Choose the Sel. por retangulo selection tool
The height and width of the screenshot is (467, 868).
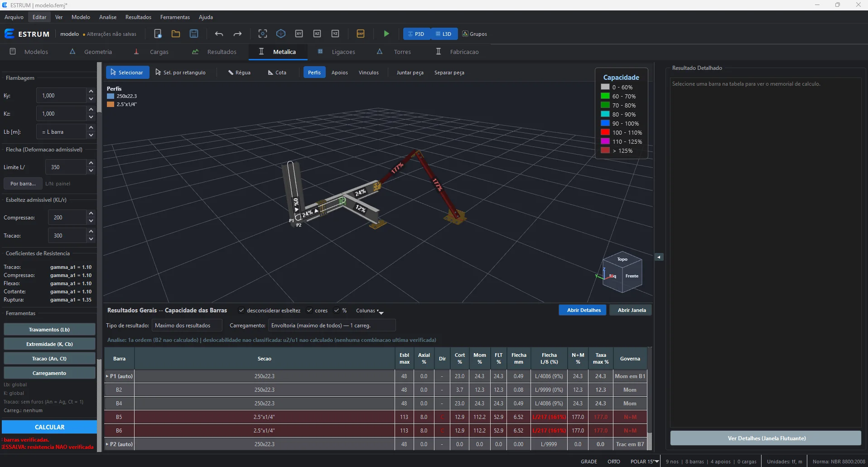pos(180,73)
